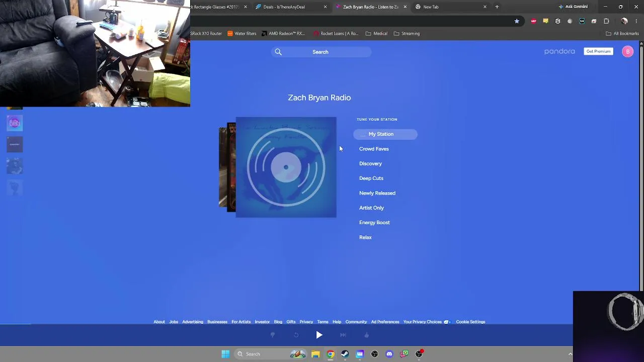
Task: Open the Help footer link
Action: click(337, 322)
